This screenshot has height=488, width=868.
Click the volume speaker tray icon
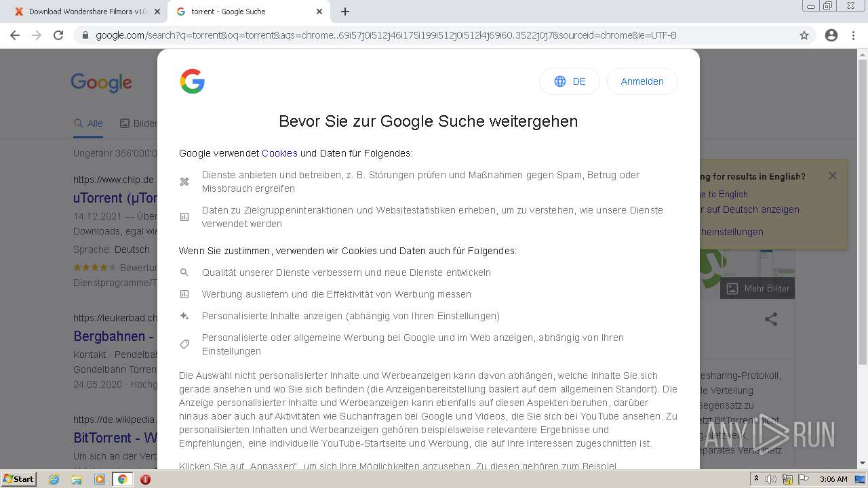(x=771, y=479)
